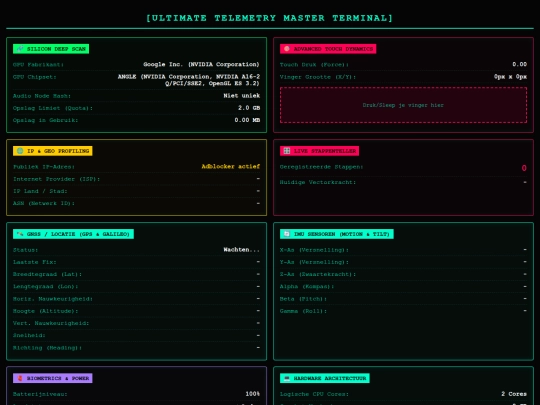Screen dimensions: 540x405
Task: Click the grid icon beside Live Stappenteller
Action: coord(287,151)
